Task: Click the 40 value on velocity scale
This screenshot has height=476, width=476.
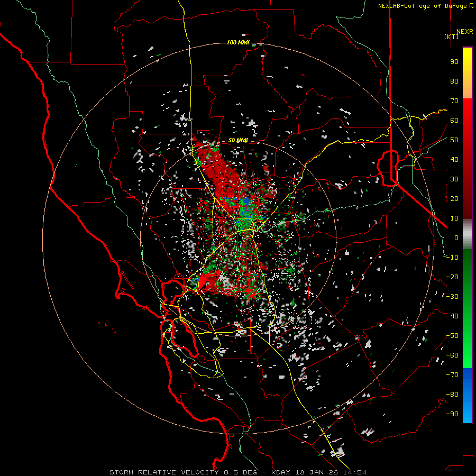Action: 454,160
